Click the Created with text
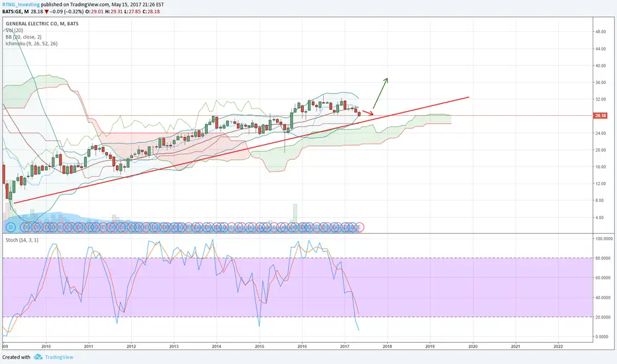This screenshot has width=617, height=364. click(x=16, y=357)
